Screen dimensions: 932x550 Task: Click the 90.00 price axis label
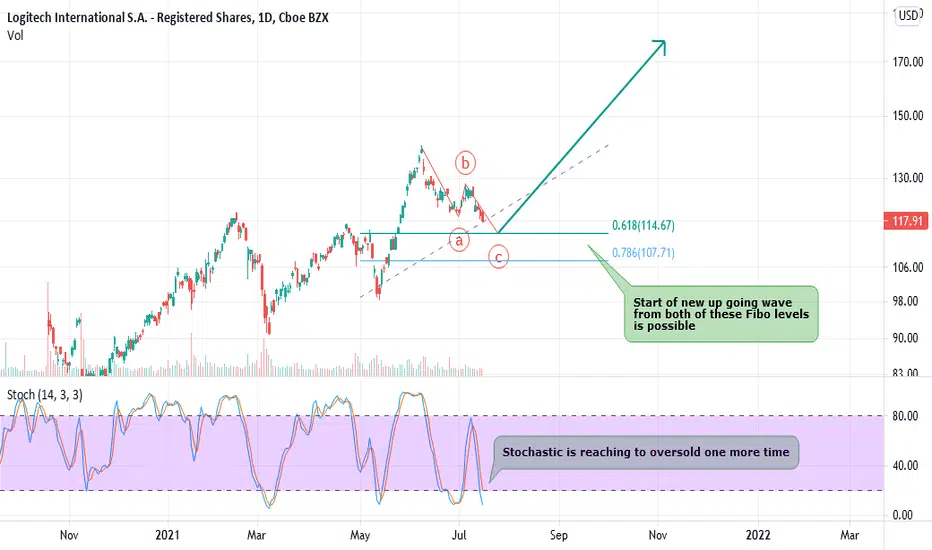point(906,338)
